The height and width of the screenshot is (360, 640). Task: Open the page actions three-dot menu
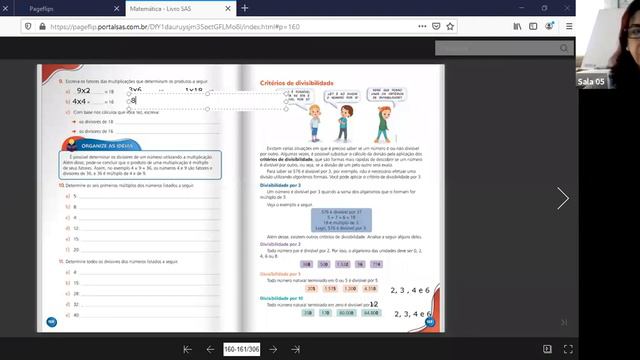(x=422, y=27)
